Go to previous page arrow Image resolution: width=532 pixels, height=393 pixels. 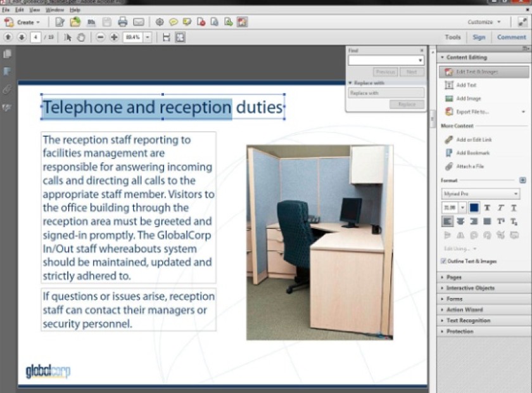click(8, 37)
